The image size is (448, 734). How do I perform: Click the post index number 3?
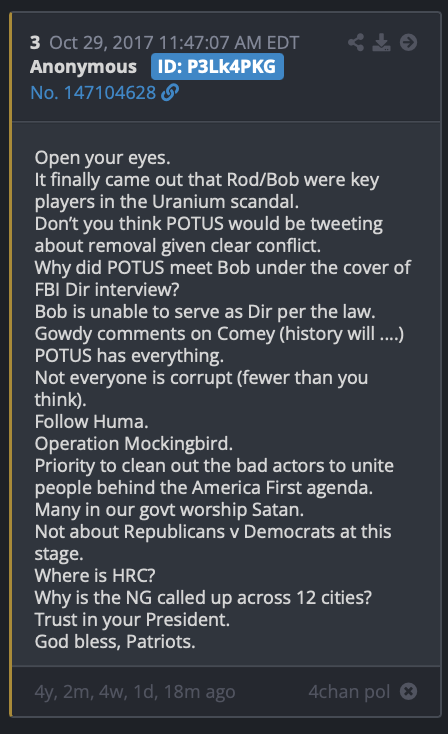35,43
